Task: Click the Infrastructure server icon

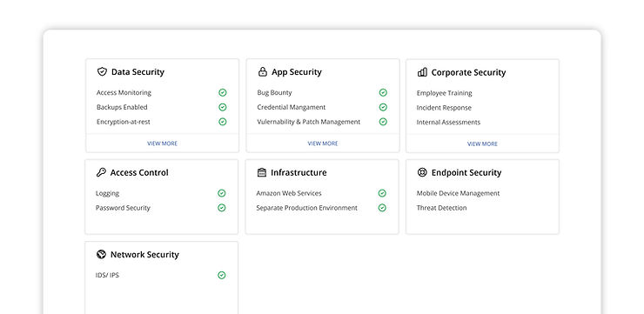Action: 262,172
